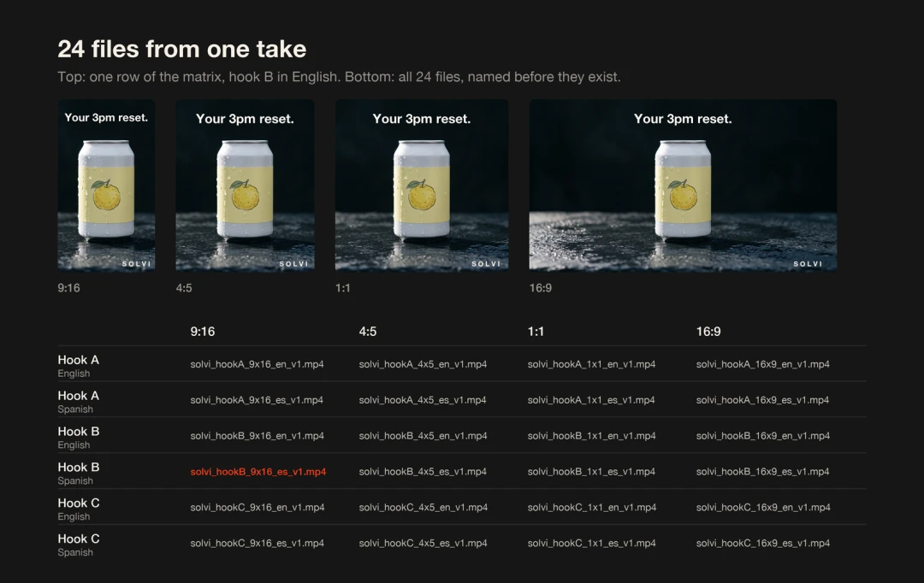924x583 pixels.
Task: Select file solvi_hookC_4x5_es_v1.mp4
Action: pos(423,544)
